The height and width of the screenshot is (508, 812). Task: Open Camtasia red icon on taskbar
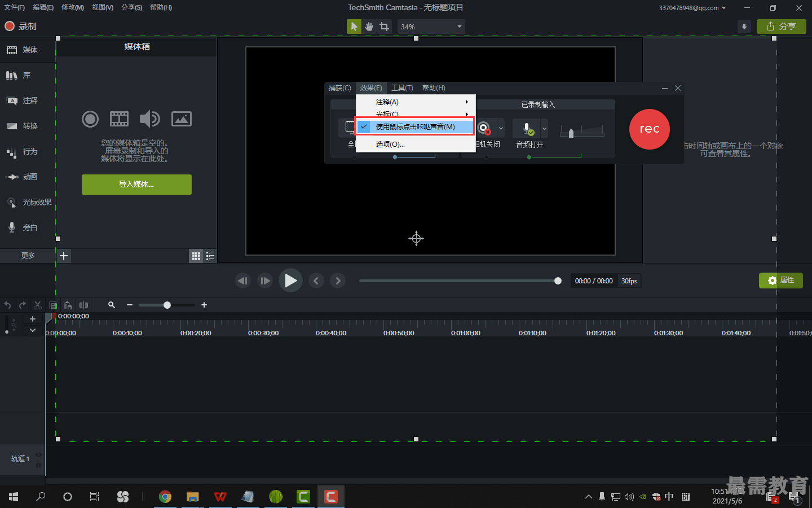point(331,497)
